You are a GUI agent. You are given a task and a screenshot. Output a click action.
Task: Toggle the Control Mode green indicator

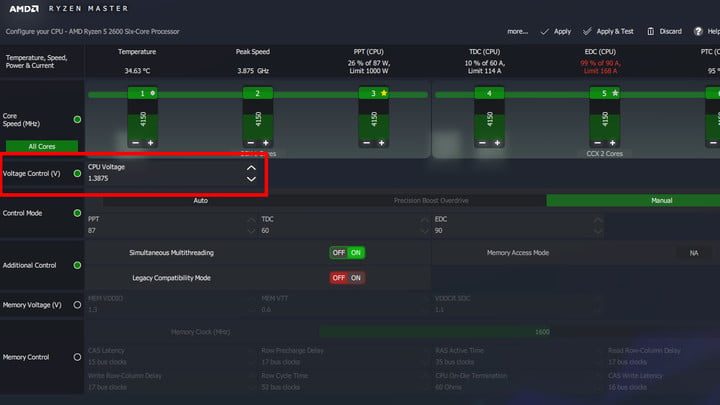coord(77,213)
